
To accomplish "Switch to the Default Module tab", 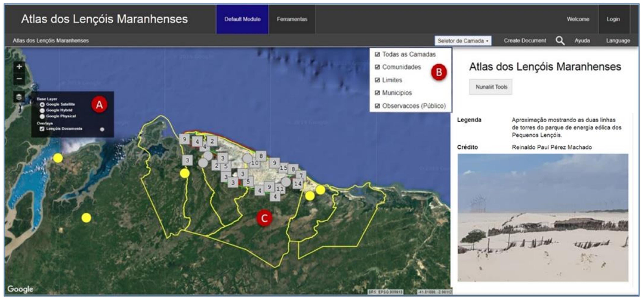I will (242, 19).
